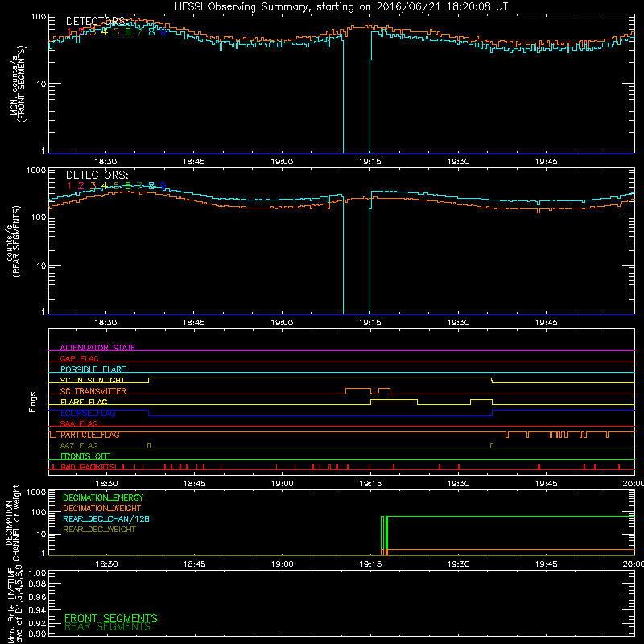
Task: Select the BAD_PACKETS flag label
Action: [x=89, y=467]
